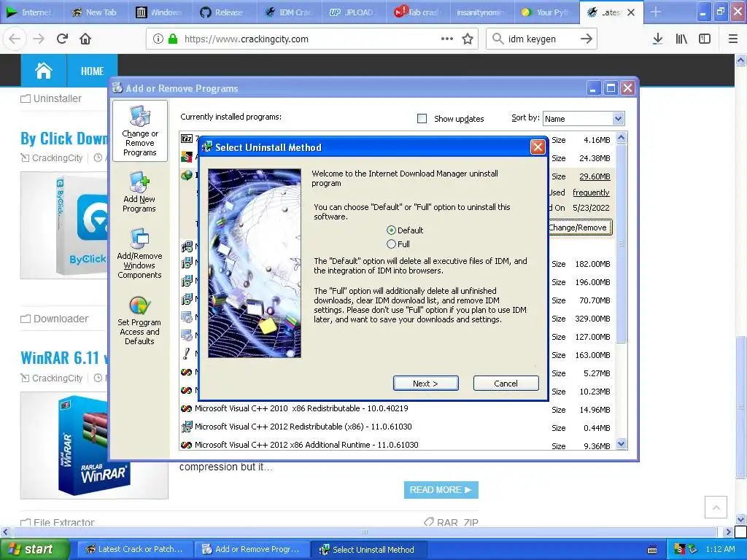Click the programs list scroll up arrow
The image size is (747, 560).
(621, 138)
